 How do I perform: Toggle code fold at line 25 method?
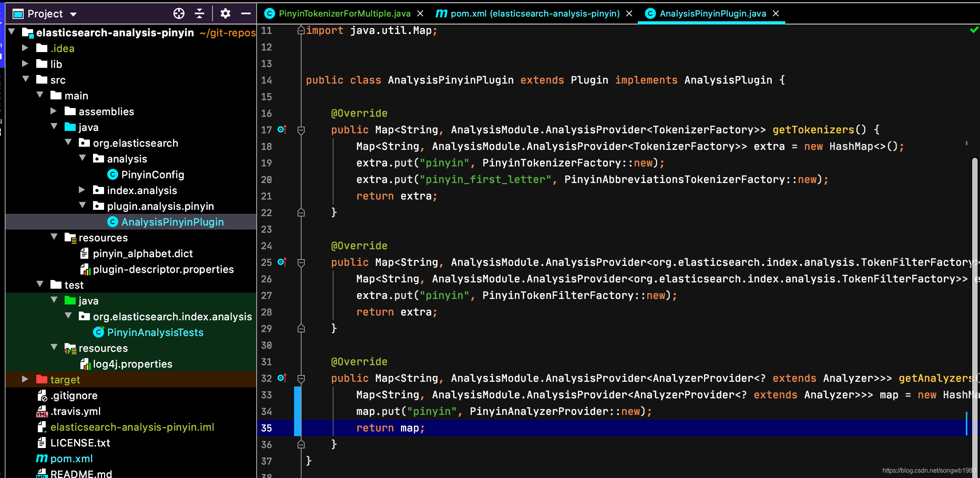pyautogui.click(x=301, y=263)
